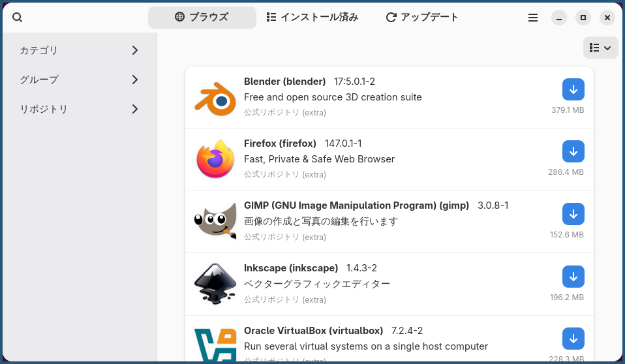Image resolution: width=625 pixels, height=364 pixels.
Task: Switch to the インストール済み tab
Action: point(312,17)
